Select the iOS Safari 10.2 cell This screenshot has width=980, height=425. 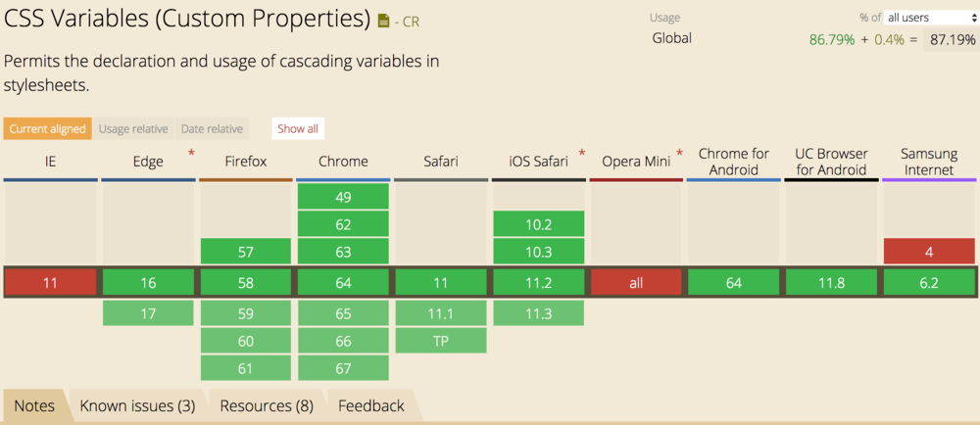pos(538,224)
